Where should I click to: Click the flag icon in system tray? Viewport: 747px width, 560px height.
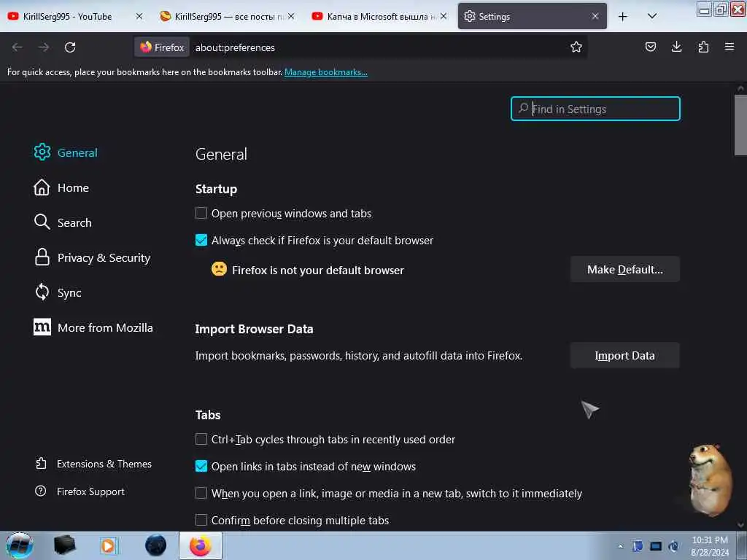pos(638,546)
